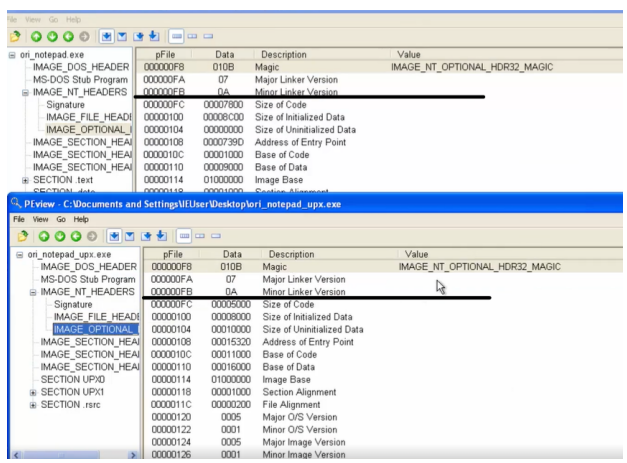Select Address of Entry Point 0000739D in upper window
The image size is (627, 463).
(x=379, y=142)
